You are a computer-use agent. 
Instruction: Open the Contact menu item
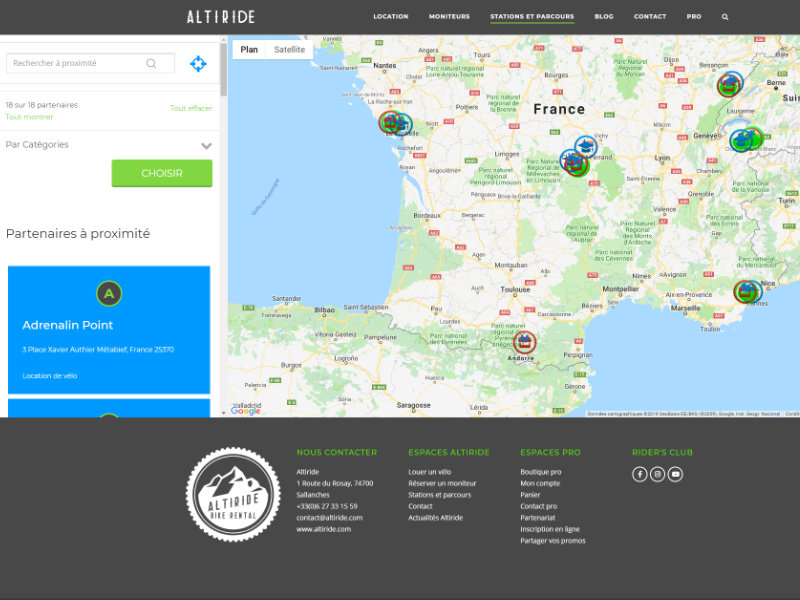pyautogui.click(x=650, y=16)
